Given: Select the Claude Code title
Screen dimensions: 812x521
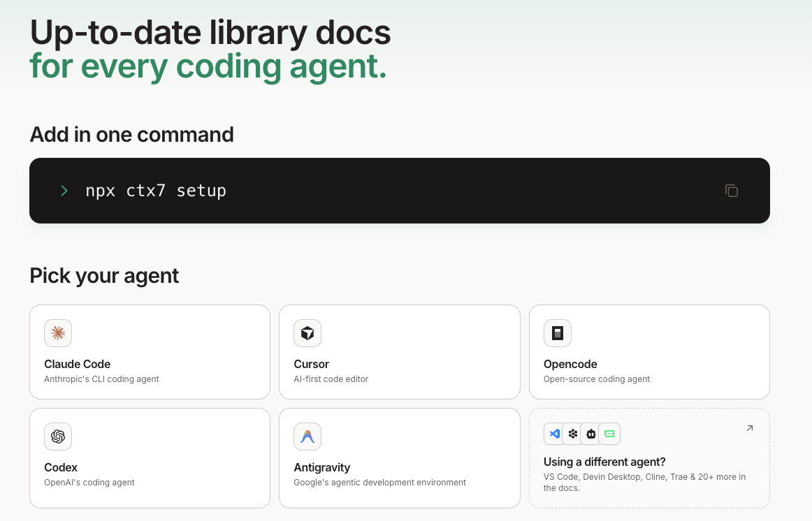Looking at the screenshot, I should (x=77, y=365).
